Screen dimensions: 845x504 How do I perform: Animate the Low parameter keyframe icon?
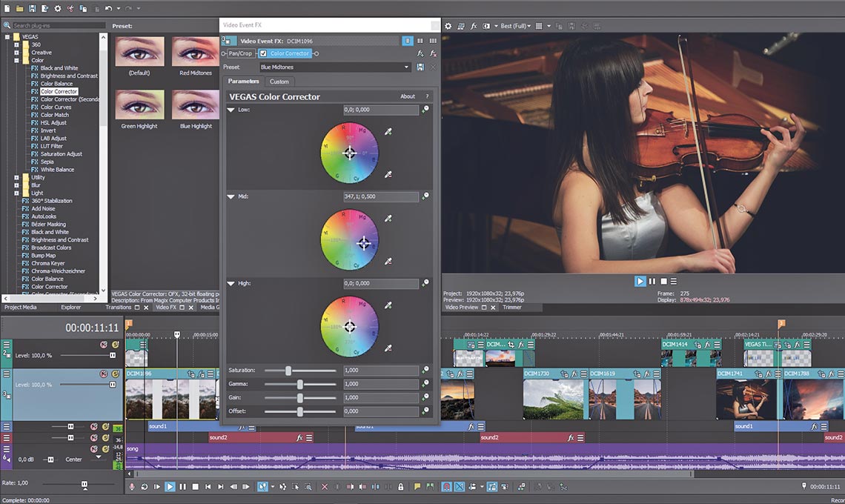click(425, 110)
